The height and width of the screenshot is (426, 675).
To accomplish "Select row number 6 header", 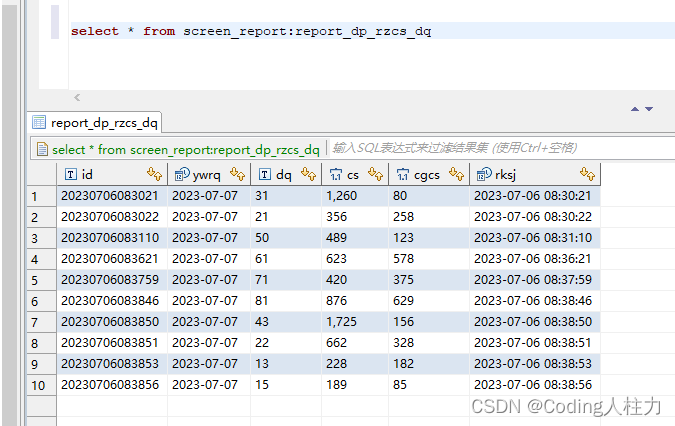I will 42,301.
